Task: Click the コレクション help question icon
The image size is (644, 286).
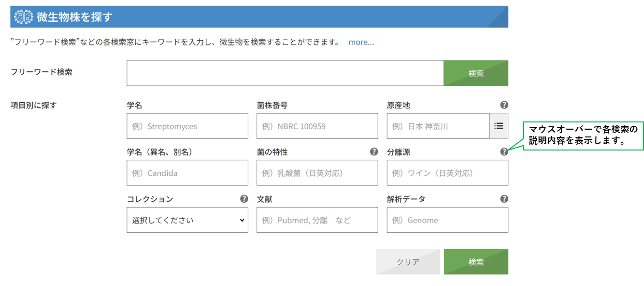Action: click(244, 199)
